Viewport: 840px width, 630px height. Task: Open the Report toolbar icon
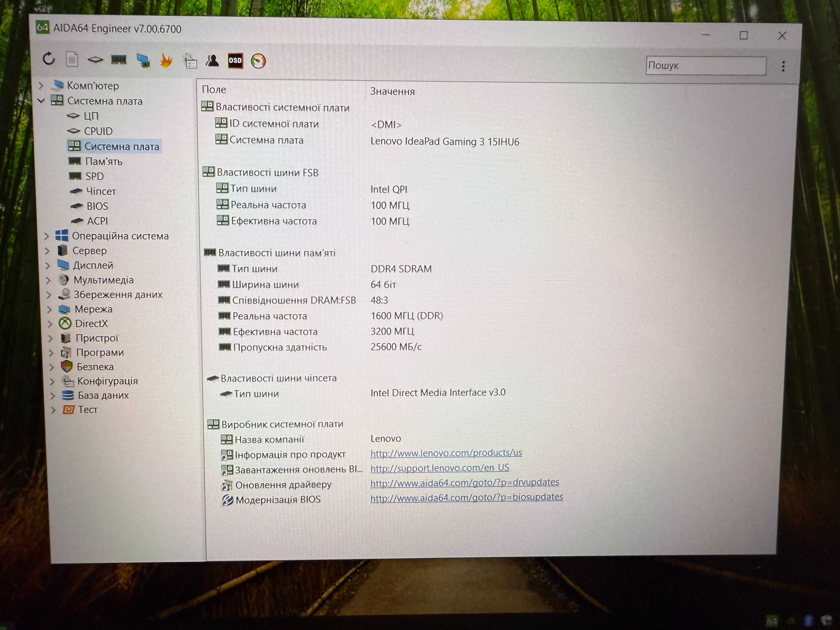72,59
